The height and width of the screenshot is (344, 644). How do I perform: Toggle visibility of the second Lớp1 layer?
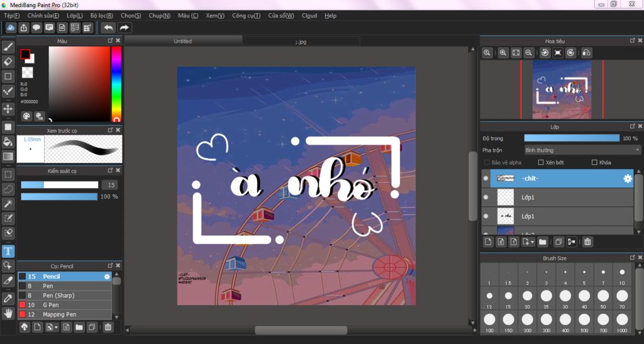click(x=486, y=216)
